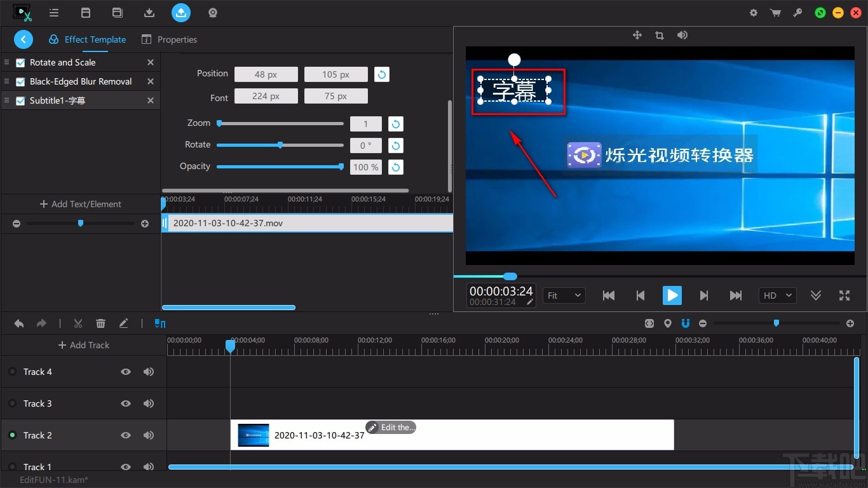Disable the Black-Edged Blur Removal checkbox
The height and width of the screenshot is (488, 868).
[x=20, y=82]
